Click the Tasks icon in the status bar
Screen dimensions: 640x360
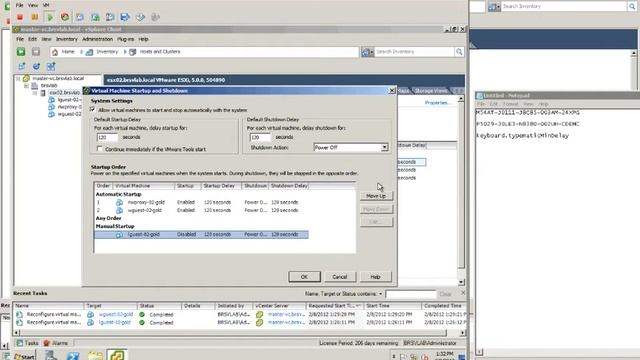tap(19, 343)
